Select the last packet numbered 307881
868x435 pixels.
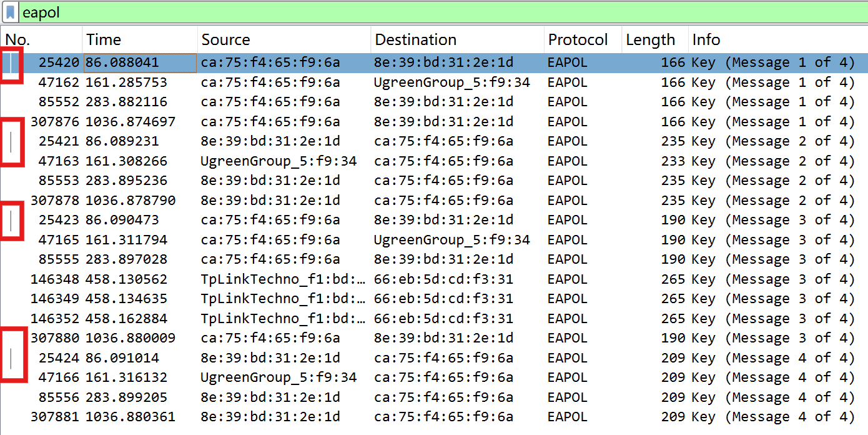[x=55, y=417]
